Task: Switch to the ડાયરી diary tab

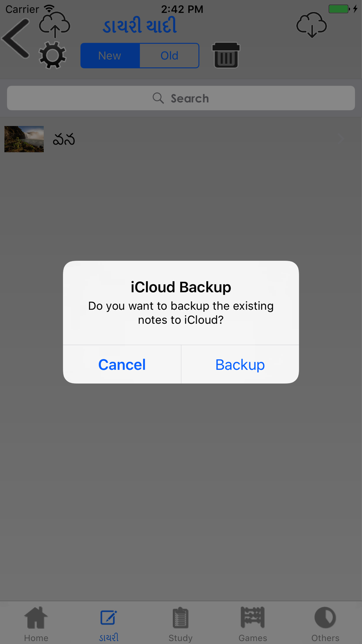Action: [x=109, y=624]
